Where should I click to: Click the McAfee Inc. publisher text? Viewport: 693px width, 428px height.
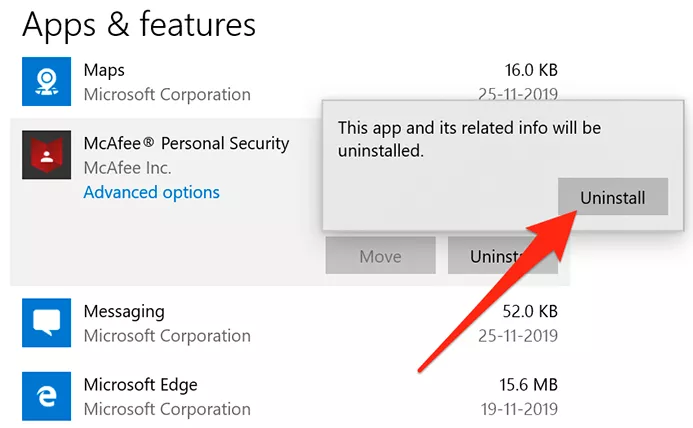coord(127,168)
